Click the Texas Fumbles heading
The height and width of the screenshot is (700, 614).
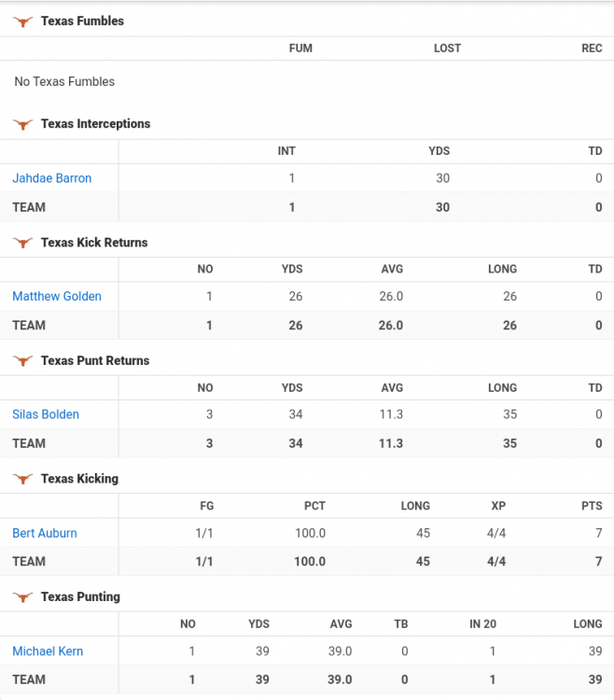[82, 21]
